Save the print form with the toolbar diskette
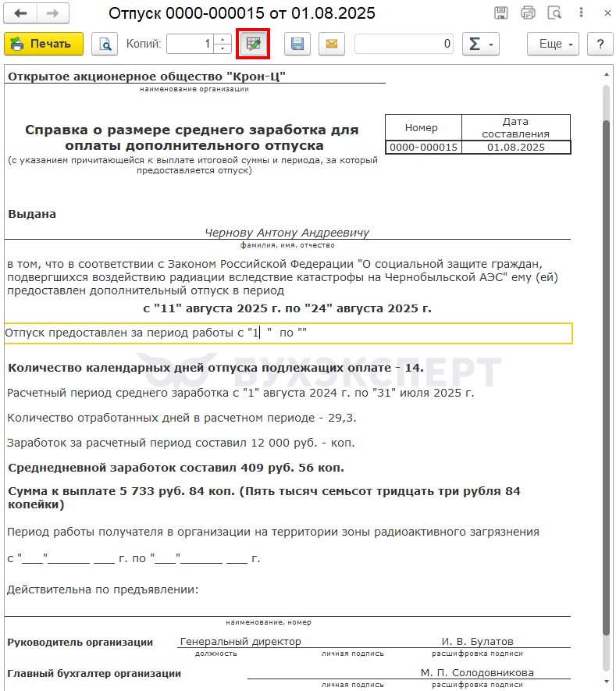Screen dimensions: 616x691 (297, 44)
